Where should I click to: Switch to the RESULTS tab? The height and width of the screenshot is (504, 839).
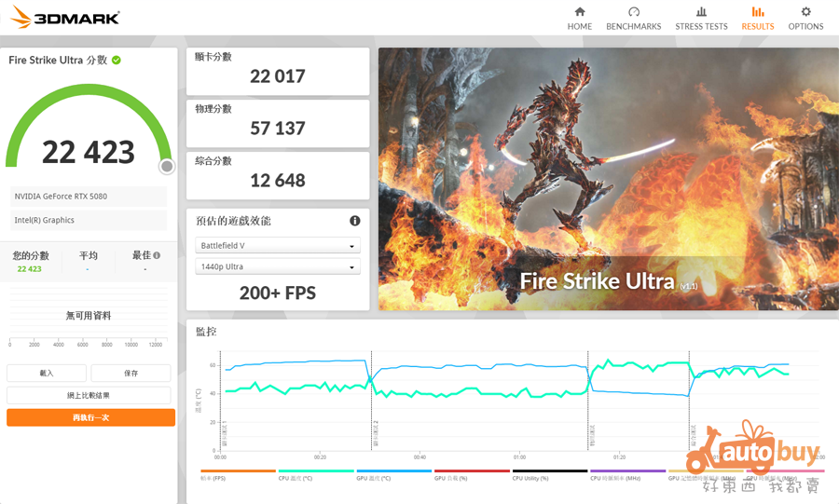tap(757, 18)
